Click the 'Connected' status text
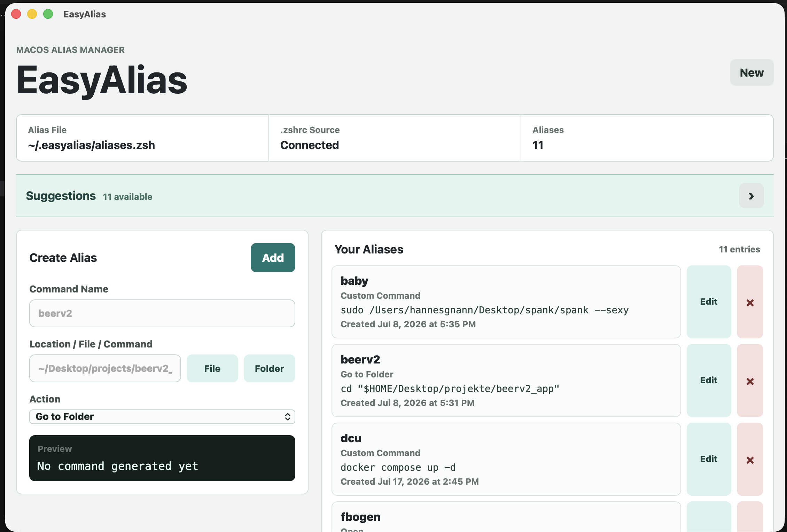The image size is (787, 532). point(310,145)
